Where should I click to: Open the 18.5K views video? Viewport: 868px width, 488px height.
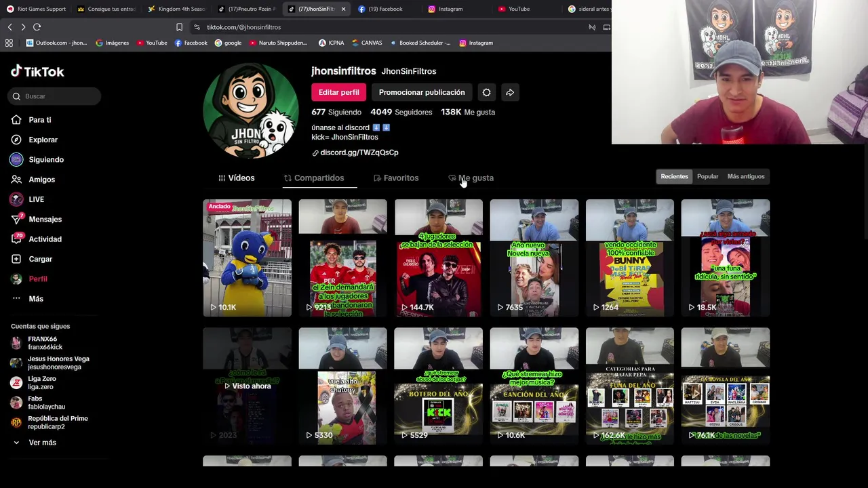[x=726, y=258]
